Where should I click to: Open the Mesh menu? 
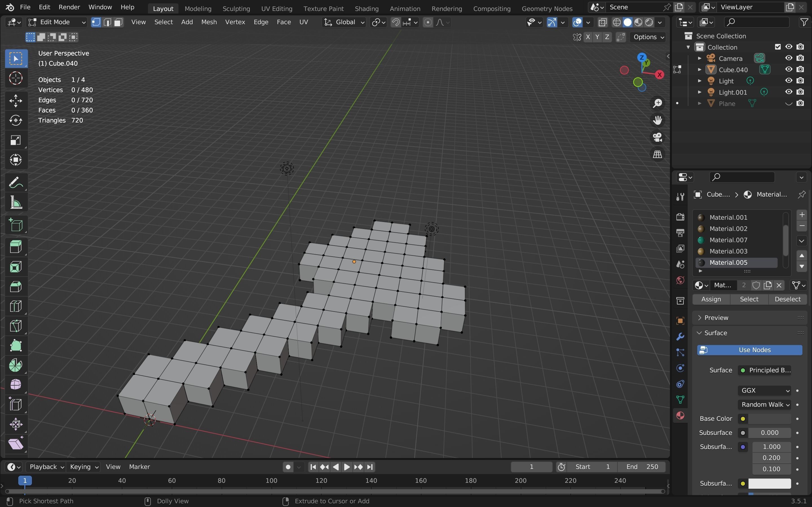pyautogui.click(x=209, y=22)
